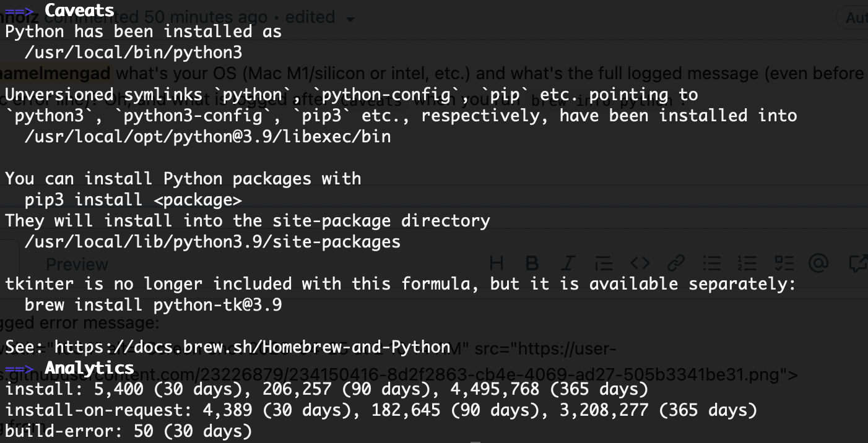This screenshot has height=443, width=868.
Task: Insert a quote block using the quote icon
Action: (604, 263)
